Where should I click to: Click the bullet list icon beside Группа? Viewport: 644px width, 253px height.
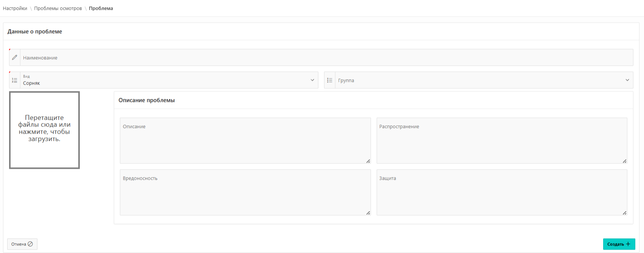(330, 80)
